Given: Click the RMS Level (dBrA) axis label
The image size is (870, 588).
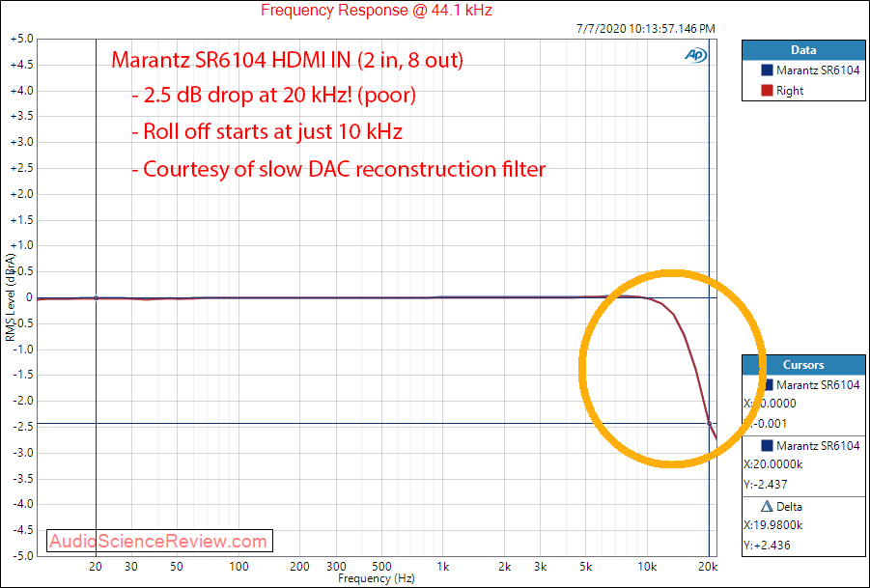Looking at the screenshot, I should click(x=11, y=298).
